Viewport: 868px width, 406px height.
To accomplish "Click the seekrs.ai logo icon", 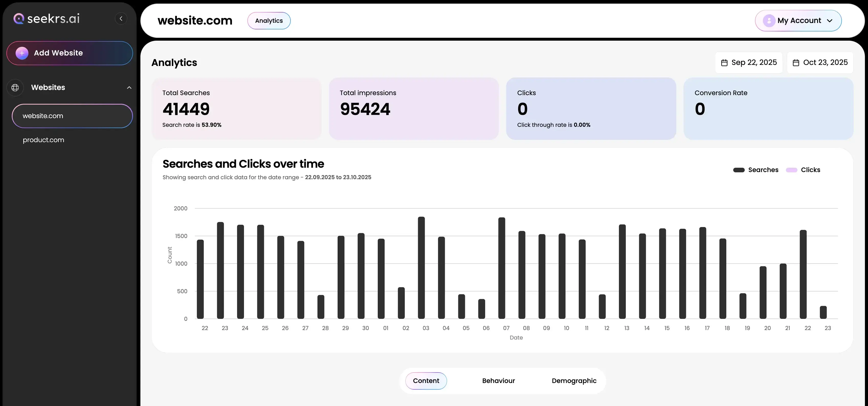I will click(x=18, y=18).
